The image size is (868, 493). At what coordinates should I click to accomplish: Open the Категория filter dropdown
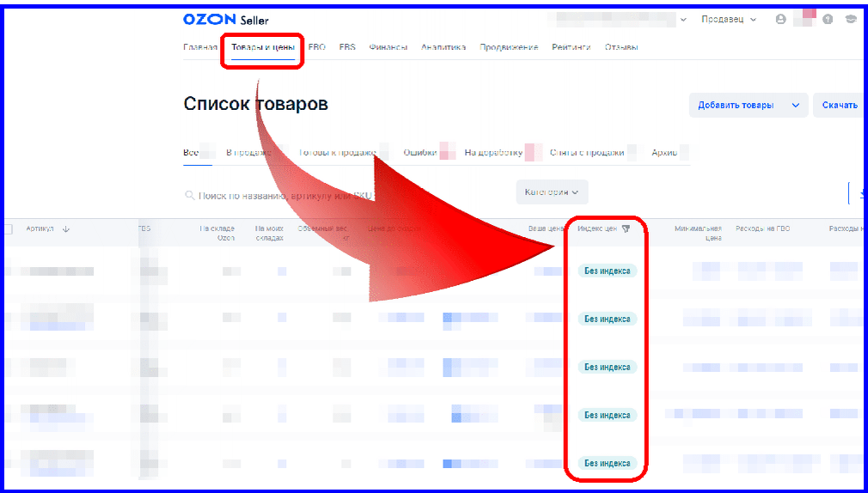click(x=552, y=192)
